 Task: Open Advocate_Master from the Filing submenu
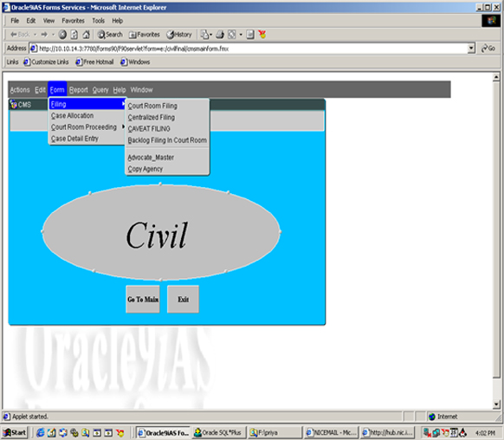151,158
